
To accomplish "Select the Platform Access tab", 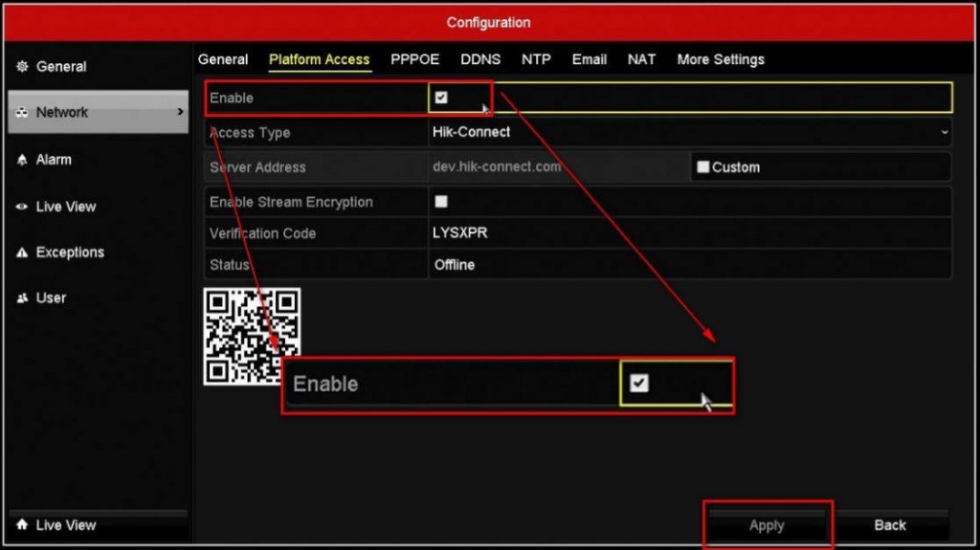I will (x=320, y=59).
